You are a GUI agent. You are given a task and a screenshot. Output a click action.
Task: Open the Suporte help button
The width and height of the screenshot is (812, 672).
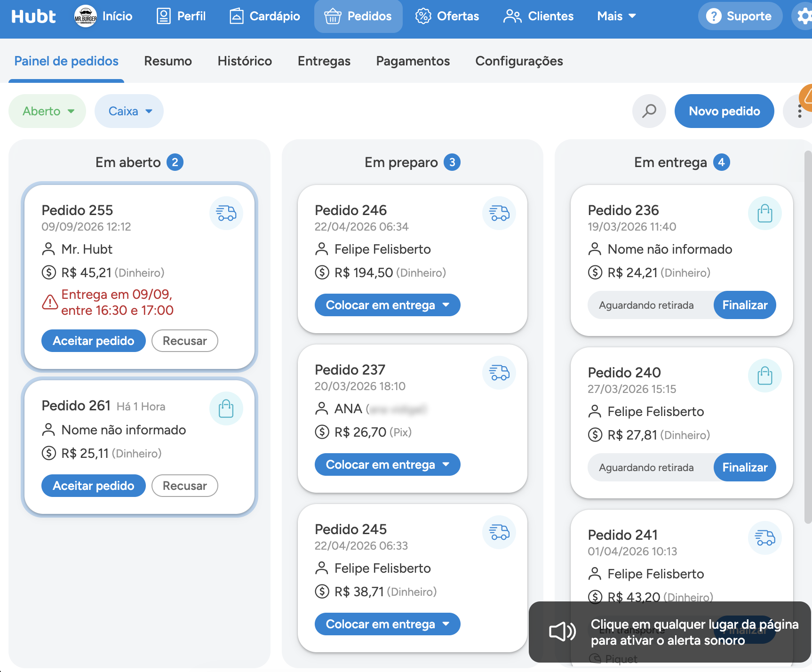(x=740, y=16)
